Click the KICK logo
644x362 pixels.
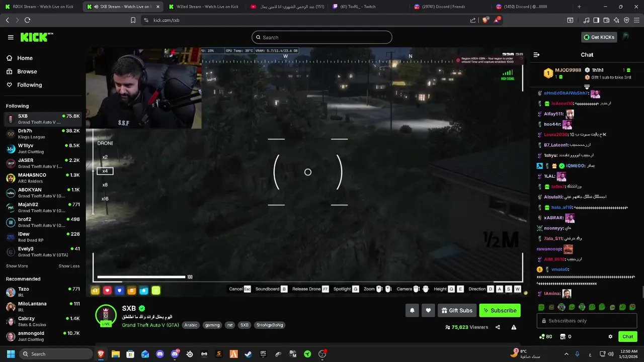(37, 37)
